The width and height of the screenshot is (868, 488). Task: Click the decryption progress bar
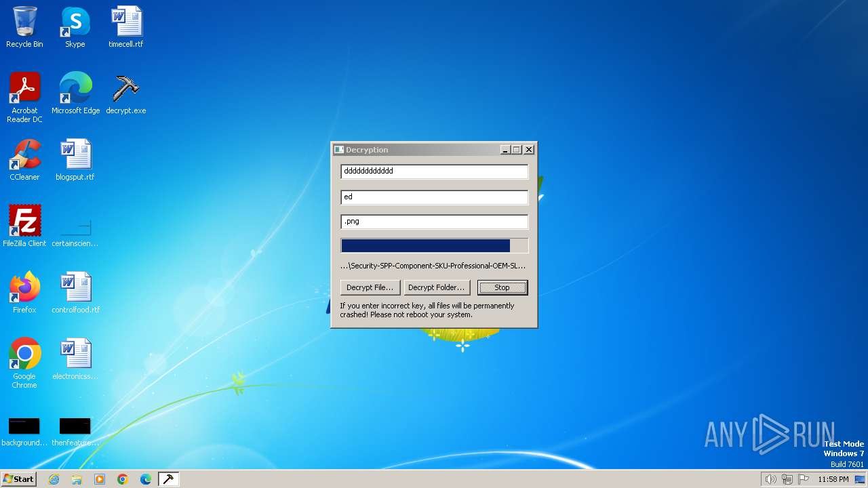[434, 245]
